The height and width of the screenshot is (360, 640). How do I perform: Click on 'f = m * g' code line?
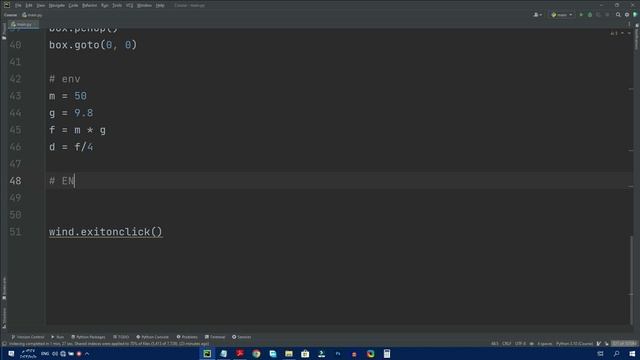[x=78, y=130]
